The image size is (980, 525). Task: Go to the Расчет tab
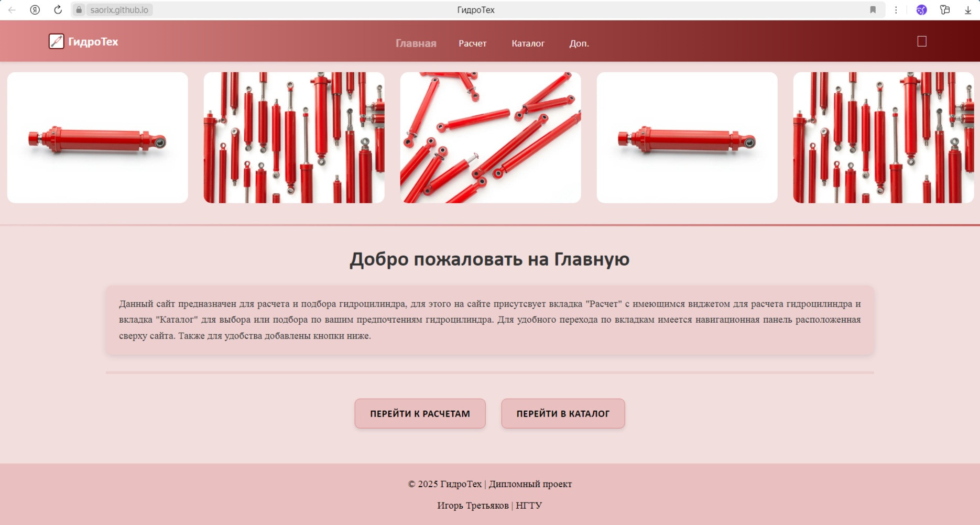[472, 43]
